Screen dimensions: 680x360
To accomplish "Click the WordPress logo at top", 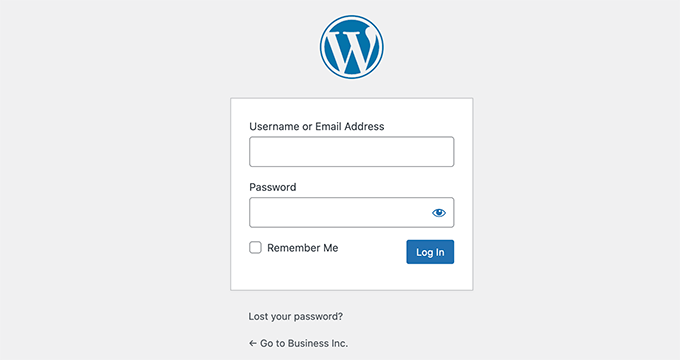I will (352, 47).
